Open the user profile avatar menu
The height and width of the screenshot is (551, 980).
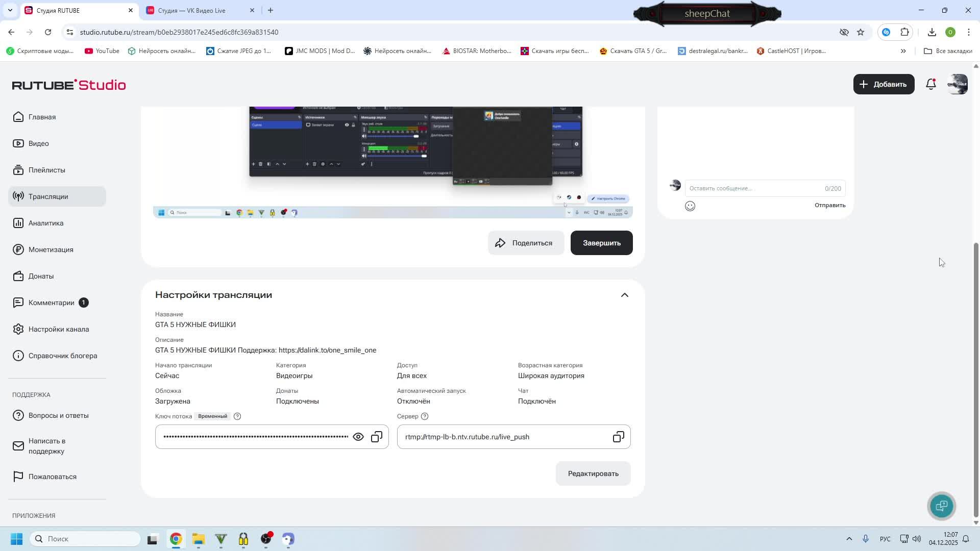click(957, 85)
